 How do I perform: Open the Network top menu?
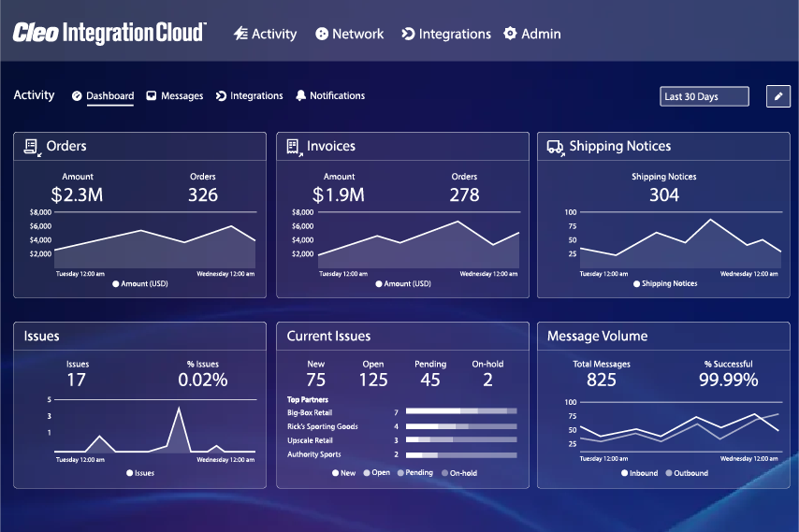350,34
